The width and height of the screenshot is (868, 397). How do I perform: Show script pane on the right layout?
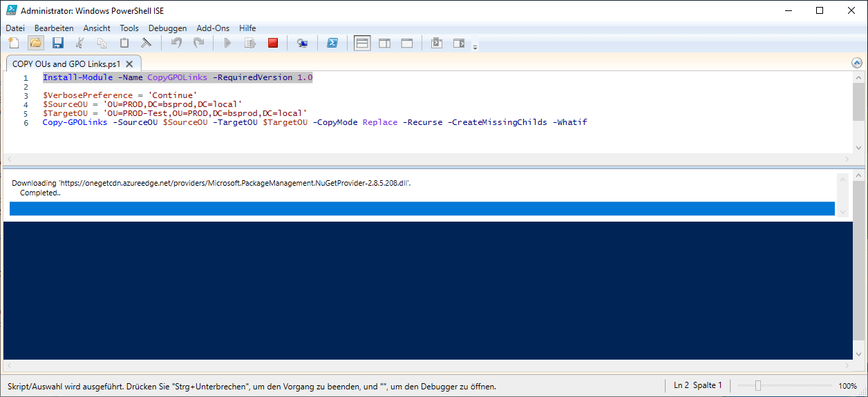(384, 43)
